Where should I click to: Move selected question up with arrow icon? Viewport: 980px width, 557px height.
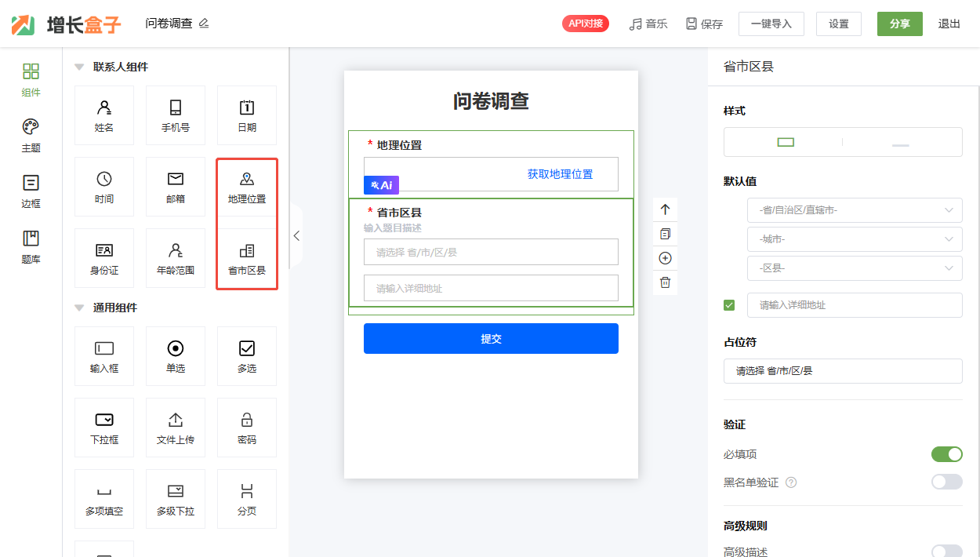click(665, 209)
